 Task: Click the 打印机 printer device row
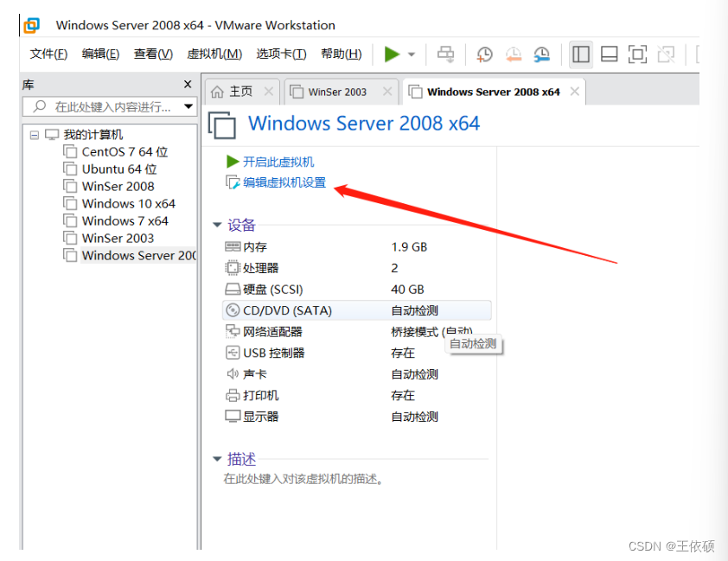(x=356, y=396)
